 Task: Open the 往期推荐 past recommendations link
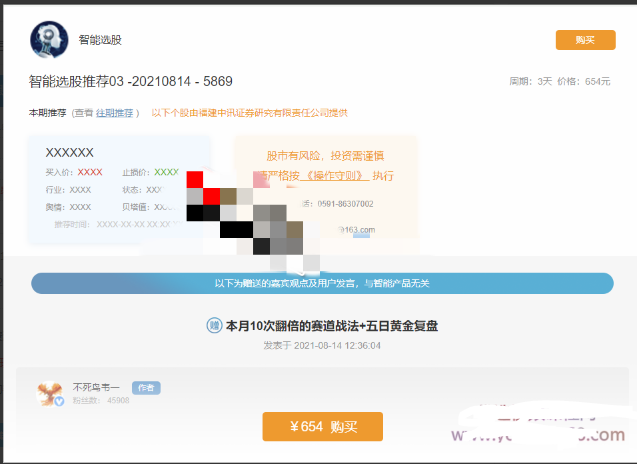114,113
